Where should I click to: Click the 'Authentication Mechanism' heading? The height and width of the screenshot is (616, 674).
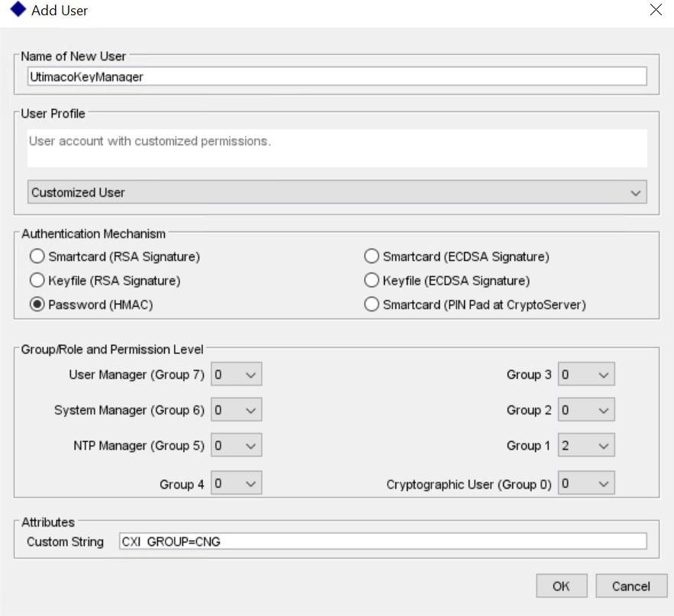pos(93,234)
